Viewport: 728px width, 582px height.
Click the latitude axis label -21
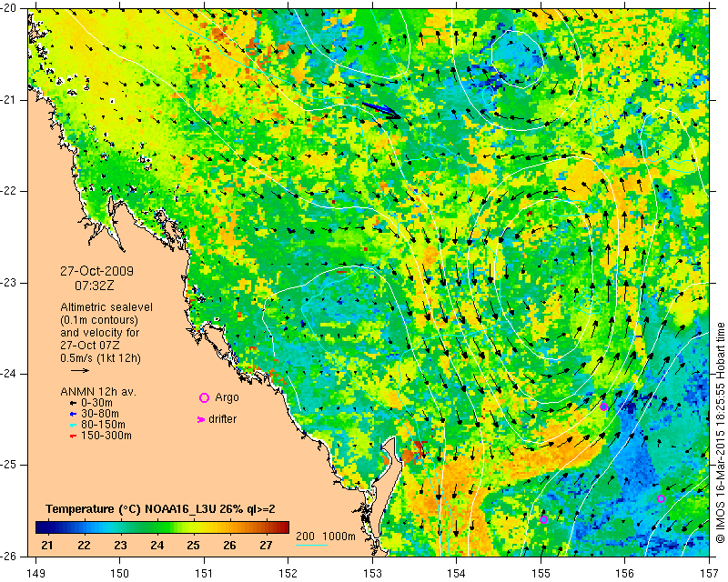[x=8, y=100]
